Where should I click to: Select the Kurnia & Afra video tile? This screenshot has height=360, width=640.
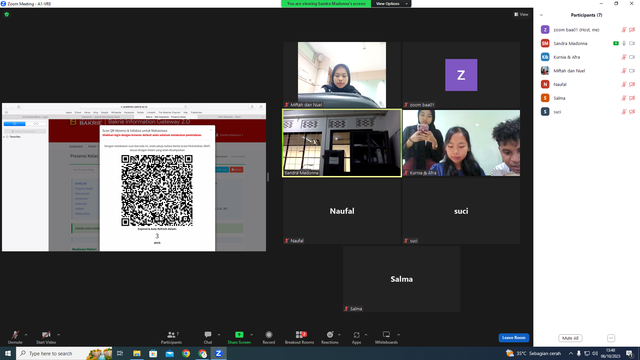461,143
